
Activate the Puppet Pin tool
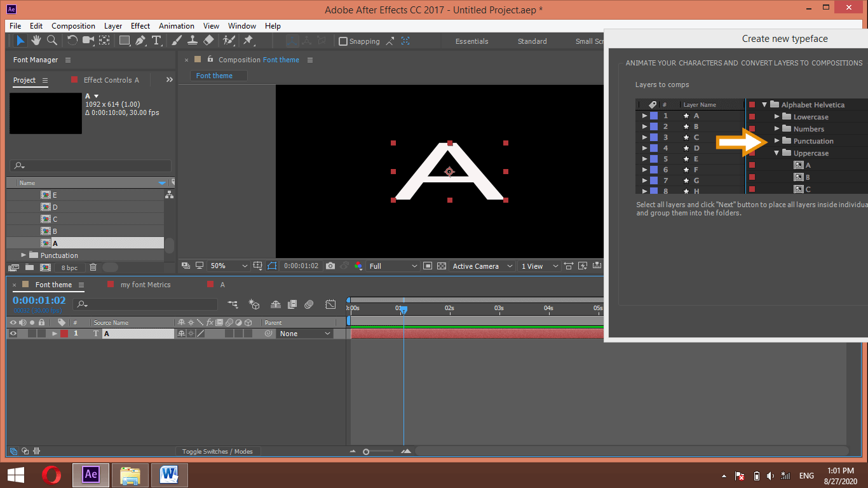click(248, 41)
